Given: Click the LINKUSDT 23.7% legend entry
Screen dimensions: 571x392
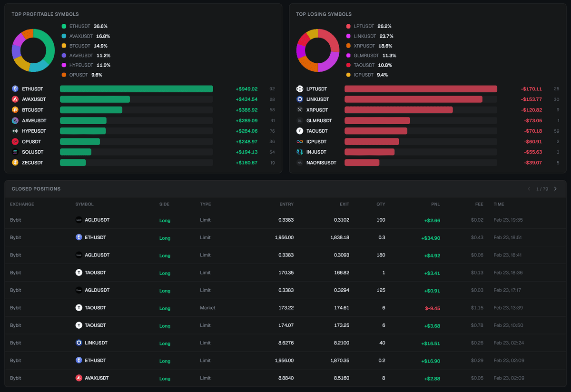Looking at the screenshot, I should (x=370, y=36).
